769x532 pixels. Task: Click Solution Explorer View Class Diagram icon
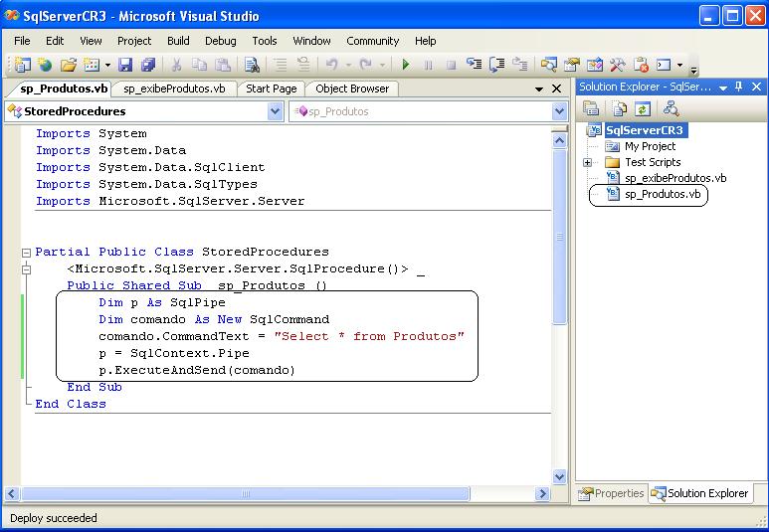671,107
